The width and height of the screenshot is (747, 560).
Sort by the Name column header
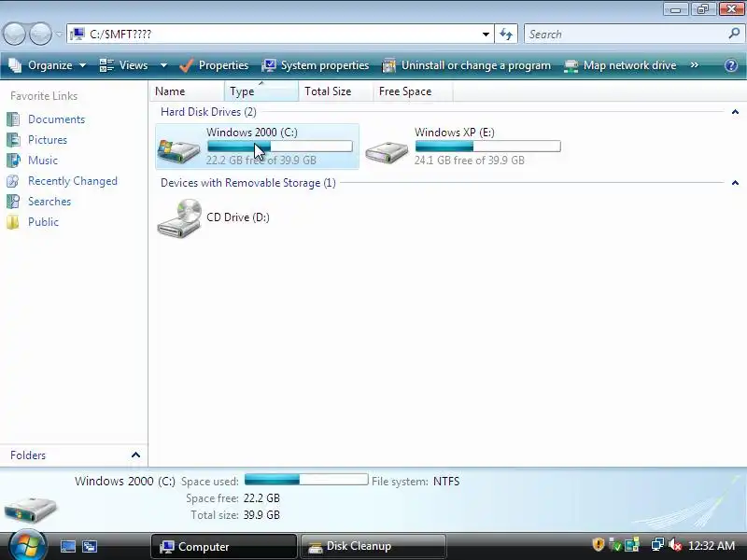(x=188, y=91)
